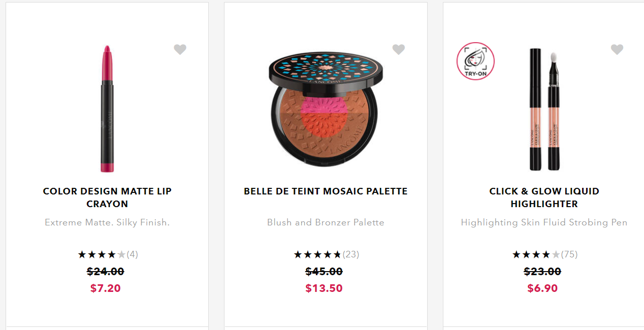The image size is (644, 330).
Task: Toggle wishlist heart on Belle De Teint palette
Action: point(399,49)
